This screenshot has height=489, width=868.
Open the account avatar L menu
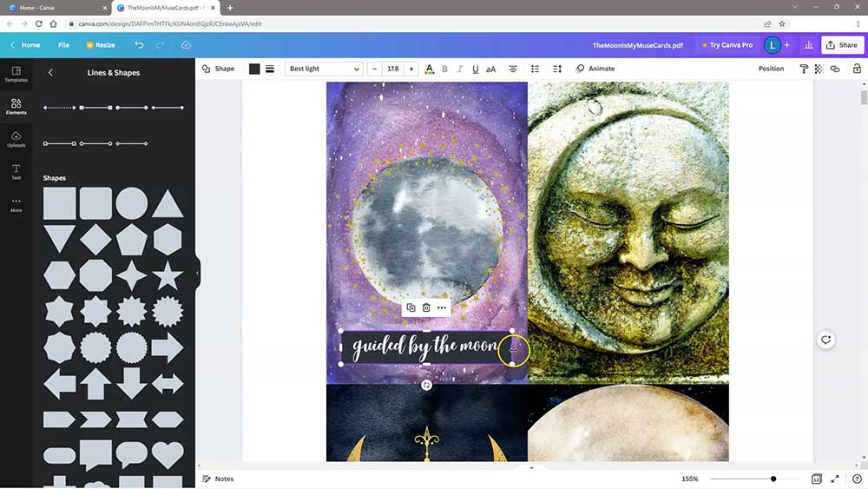click(773, 45)
